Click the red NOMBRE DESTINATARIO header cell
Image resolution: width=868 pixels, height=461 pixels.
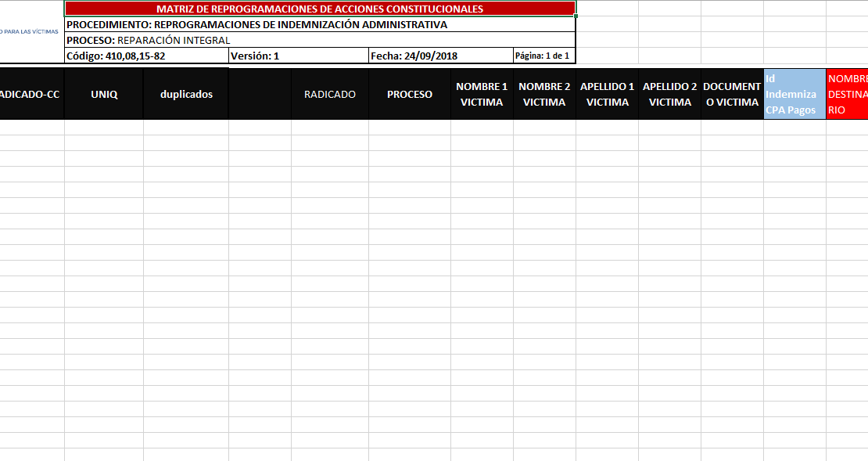pyautogui.click(x=848, y=94)
